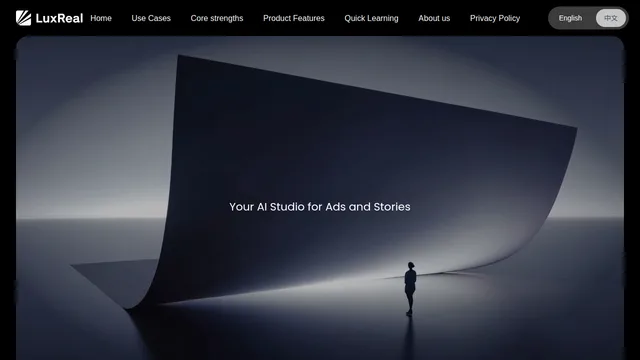This screenshot has width=640, height=360.
Task: Navigate to Quick Learning
Action: (371, 18)
